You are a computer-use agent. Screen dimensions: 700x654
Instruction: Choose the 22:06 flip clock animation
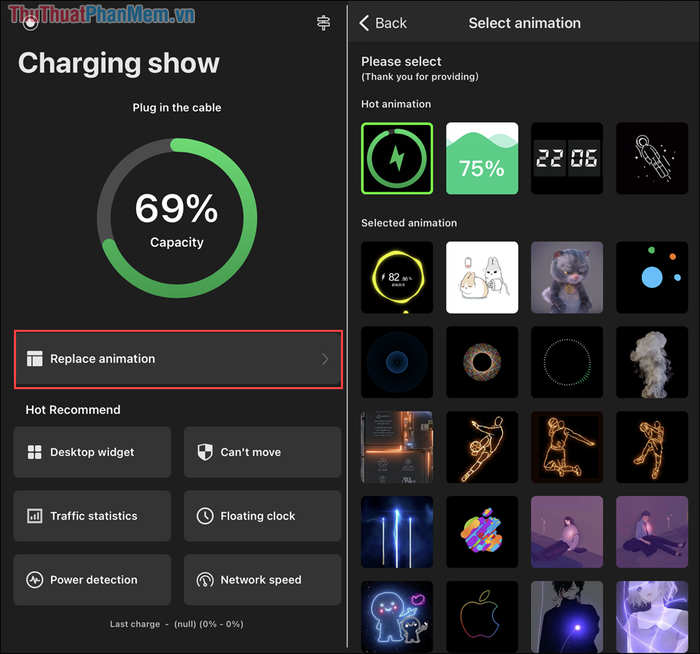pyautogui.click(x=567, y=159)
